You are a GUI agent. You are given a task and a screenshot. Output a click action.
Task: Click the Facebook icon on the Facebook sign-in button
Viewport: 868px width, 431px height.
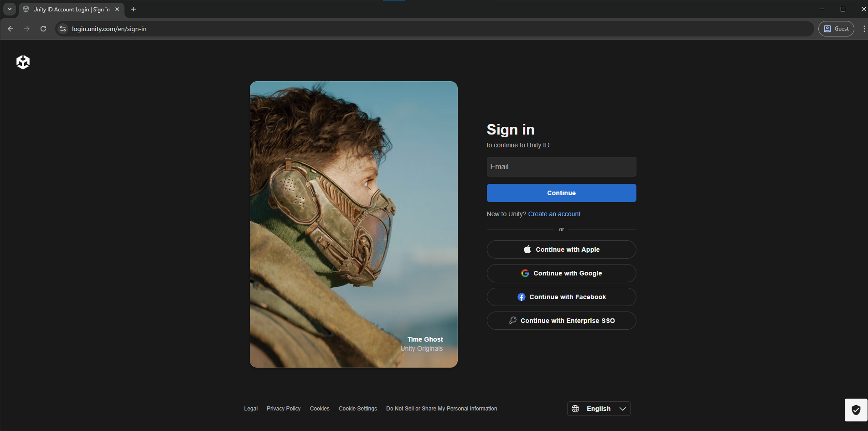521,296
